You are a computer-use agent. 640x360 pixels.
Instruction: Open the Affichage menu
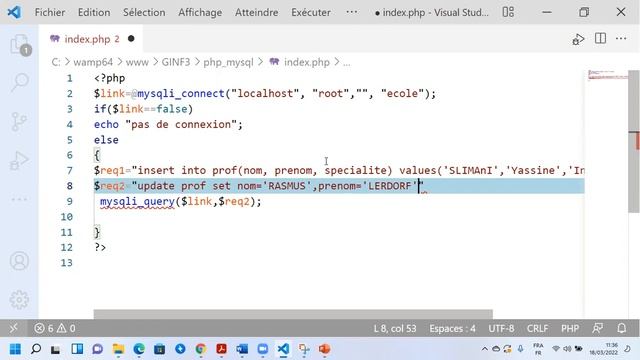[x=200, y=12]
